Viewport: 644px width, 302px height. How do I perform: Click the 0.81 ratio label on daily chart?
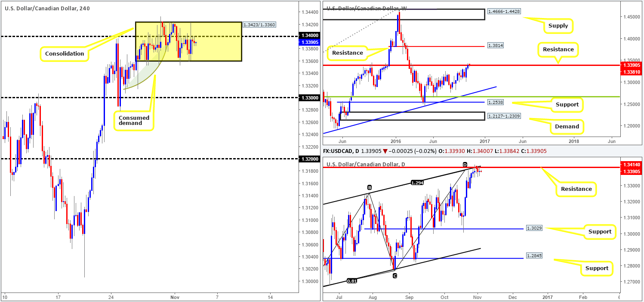pyautogui.click(x=352, y=281)
